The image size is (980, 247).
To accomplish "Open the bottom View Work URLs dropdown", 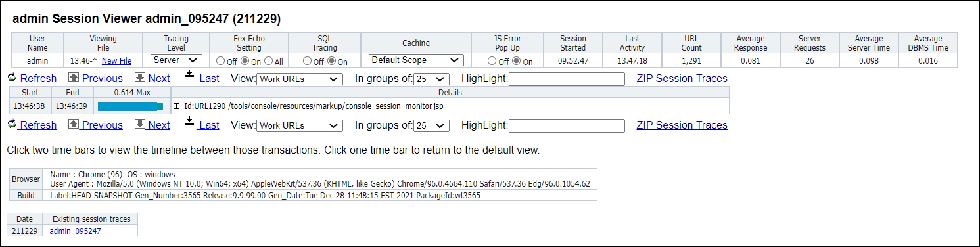I will click(x=300, y=125).
